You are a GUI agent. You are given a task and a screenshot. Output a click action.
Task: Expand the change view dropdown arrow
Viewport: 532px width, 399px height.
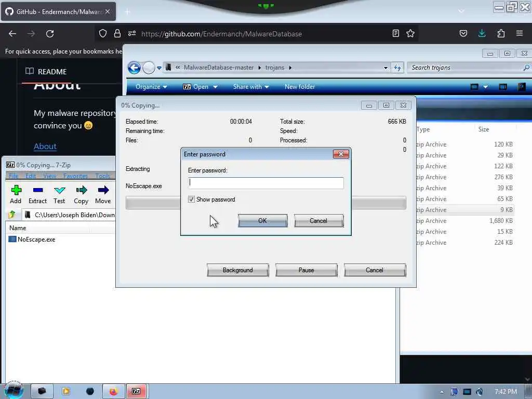pos(486,87)
